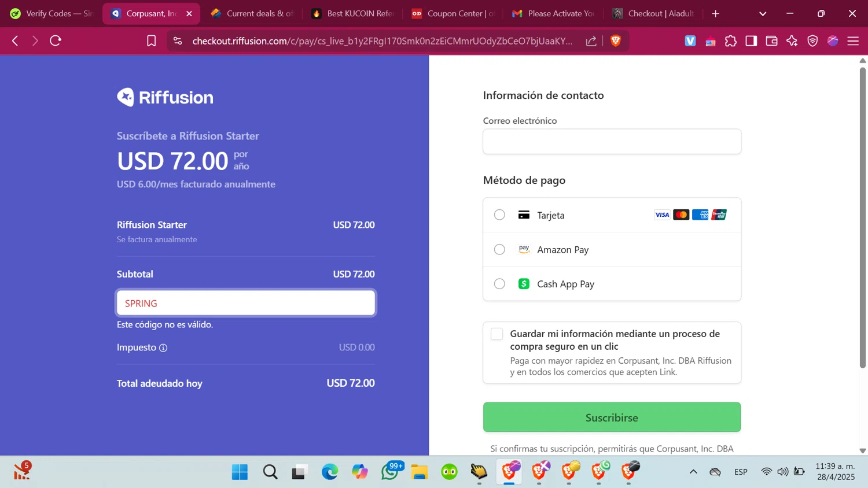This screenshot has width=868, height=488.
Task: Click the Suscribirse button
Action: [612, 417]
